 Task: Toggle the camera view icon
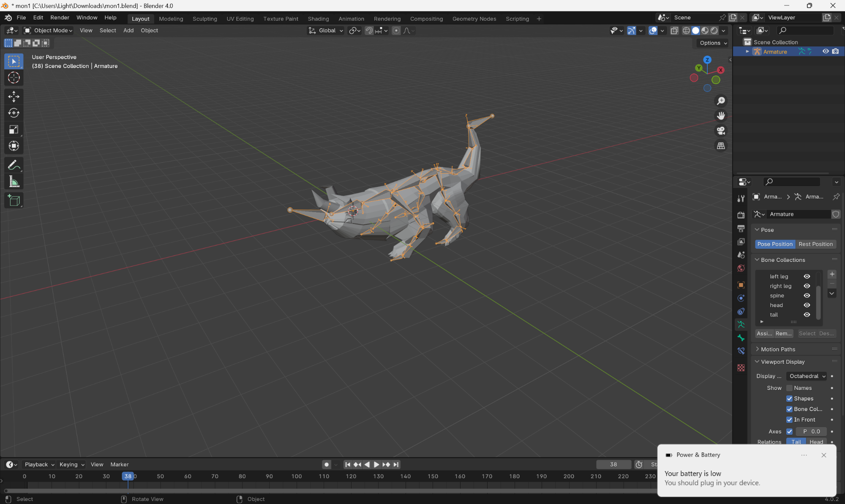point(721,131)
